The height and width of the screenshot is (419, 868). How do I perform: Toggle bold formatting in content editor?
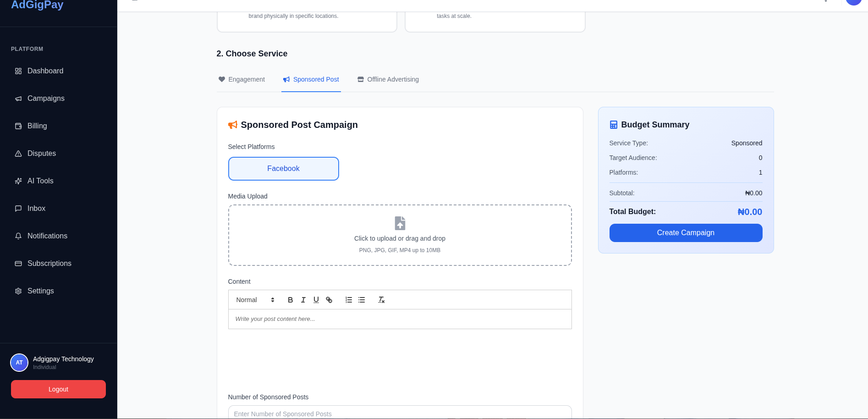pyautogui.click(x=290, y=300)
